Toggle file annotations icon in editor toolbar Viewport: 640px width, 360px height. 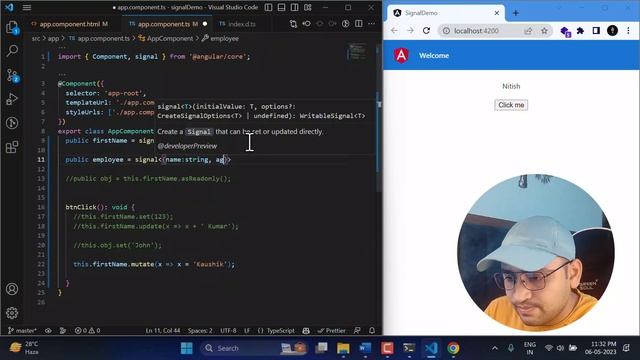click(345, 24)
